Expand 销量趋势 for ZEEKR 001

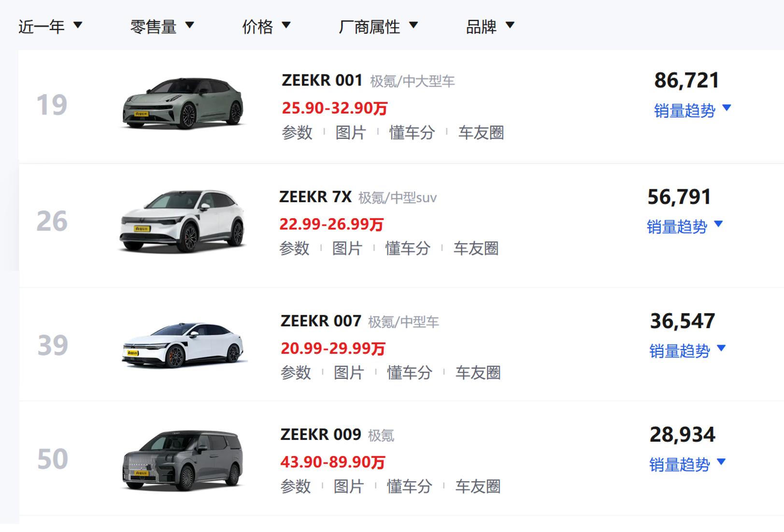pos(693,111)
